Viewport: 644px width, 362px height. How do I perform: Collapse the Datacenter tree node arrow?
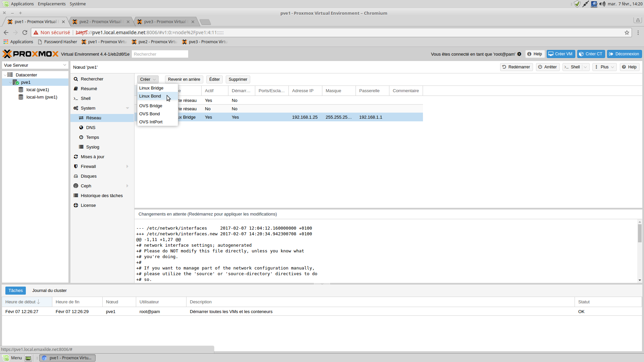tap(5, 75)
